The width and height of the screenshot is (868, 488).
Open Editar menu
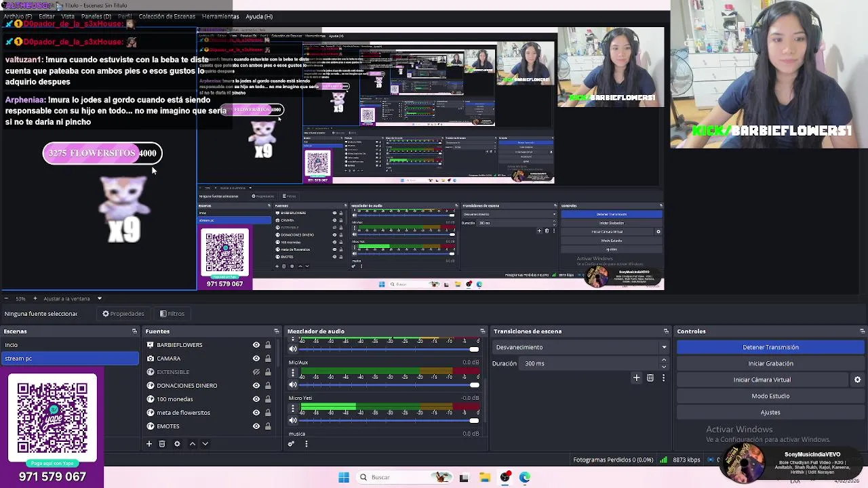point(47,16)
